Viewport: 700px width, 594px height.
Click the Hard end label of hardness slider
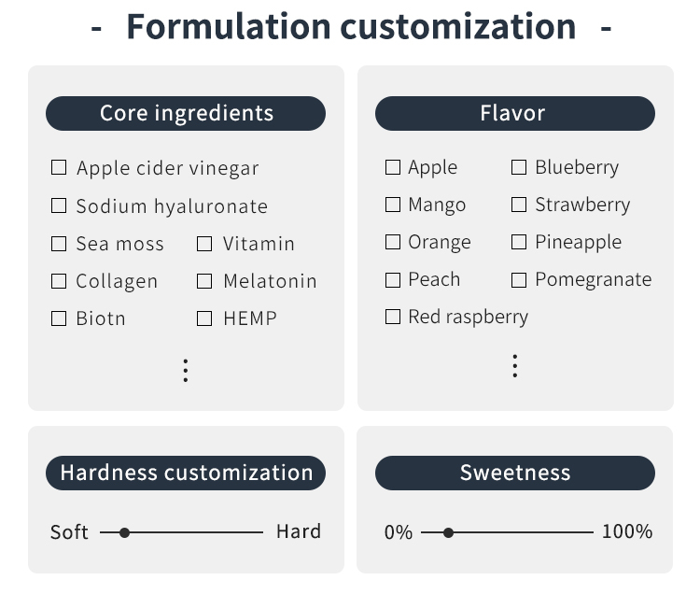298,531
